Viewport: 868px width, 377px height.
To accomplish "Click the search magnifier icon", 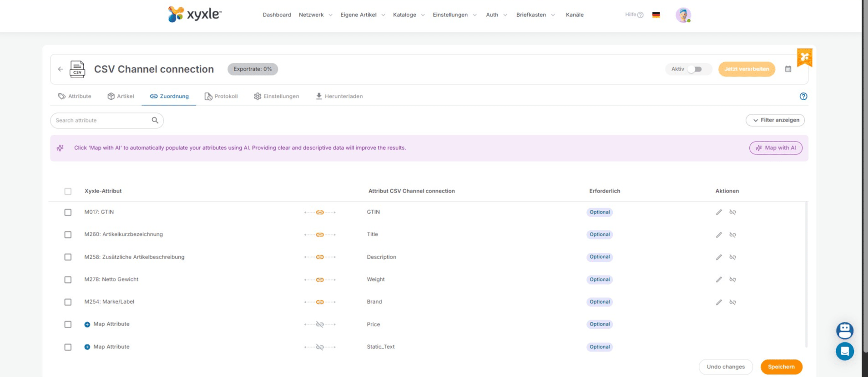I will point(155,120).
